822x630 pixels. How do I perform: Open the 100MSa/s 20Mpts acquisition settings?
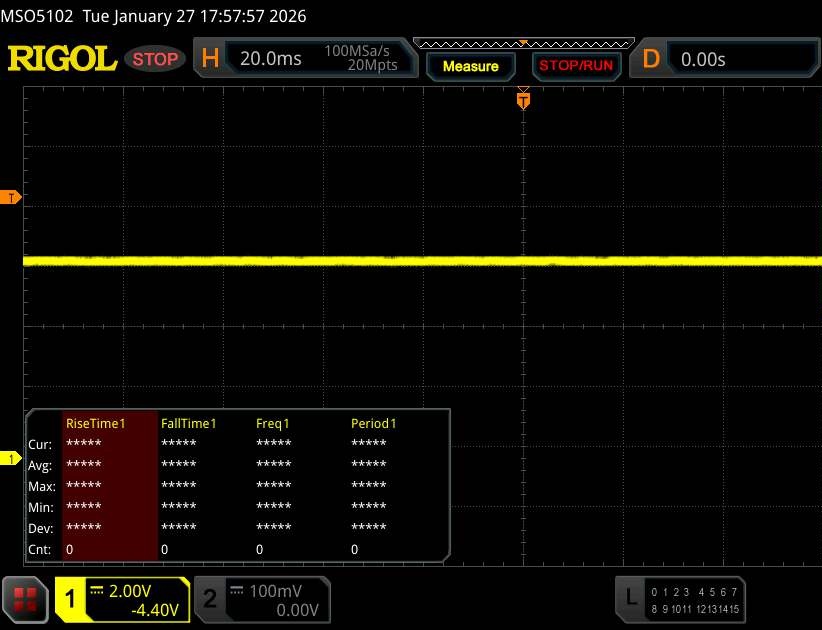point(361,59)
